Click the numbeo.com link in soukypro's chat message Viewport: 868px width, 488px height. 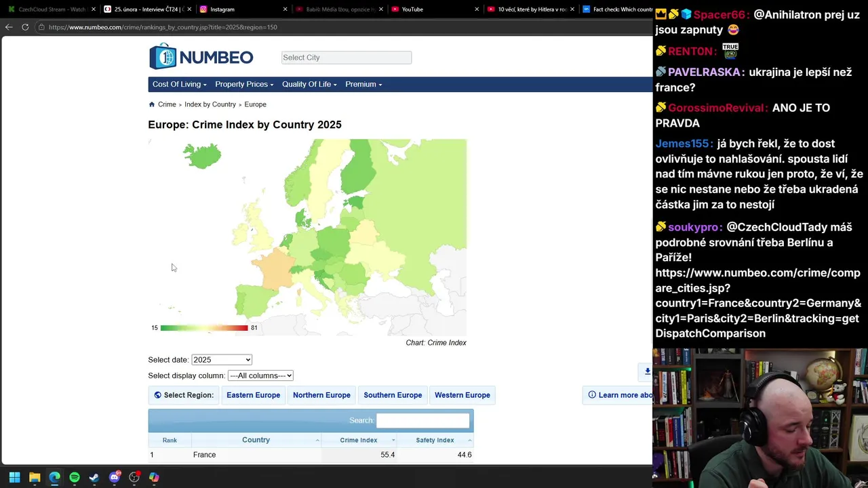pyautogui.click(x=758, y=303)
